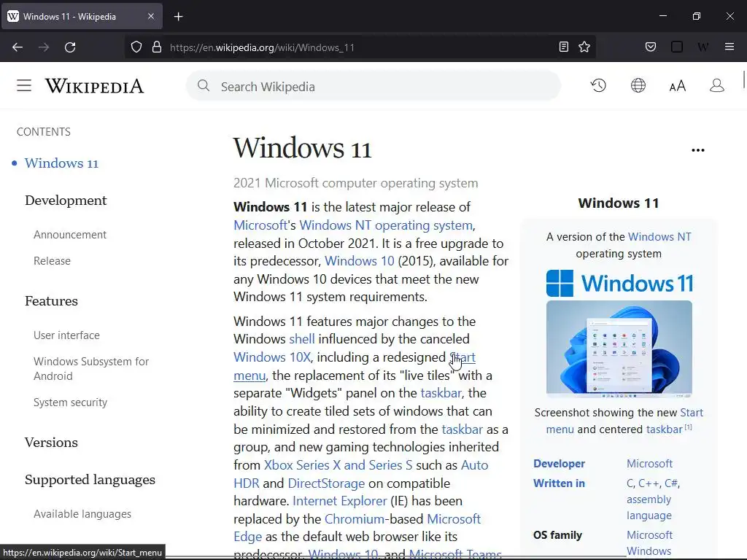Image resolution: width=747 pixels, height=560 pixels.
Task: Click the CONTENTS heading text
Action: [44, 132]
